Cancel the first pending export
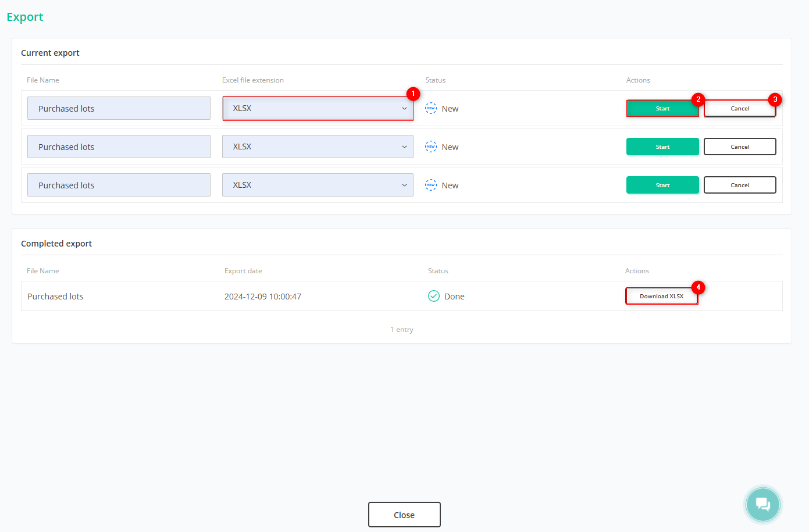Image resolution: width=809 pixels, height=532 pixels. tap(739, 109)
